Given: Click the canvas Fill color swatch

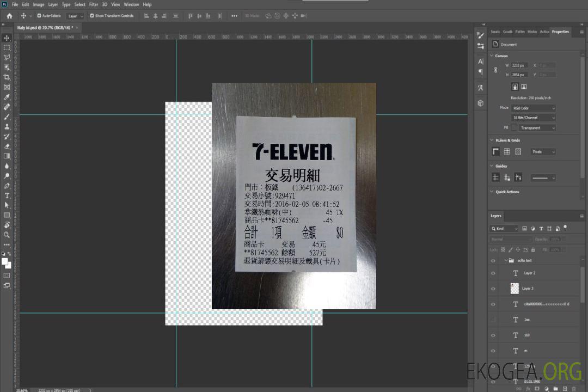Looking at the screenshot, I should [x=514, y=128].
